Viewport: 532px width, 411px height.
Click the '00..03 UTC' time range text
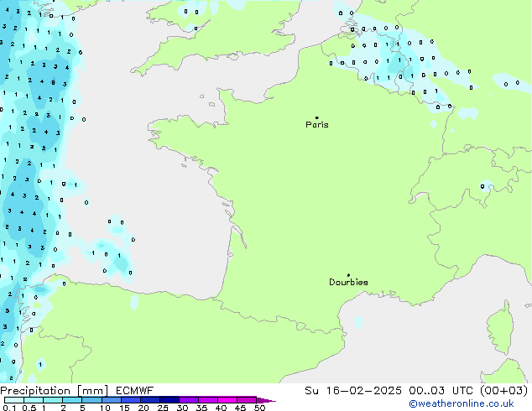coord(441,391)
